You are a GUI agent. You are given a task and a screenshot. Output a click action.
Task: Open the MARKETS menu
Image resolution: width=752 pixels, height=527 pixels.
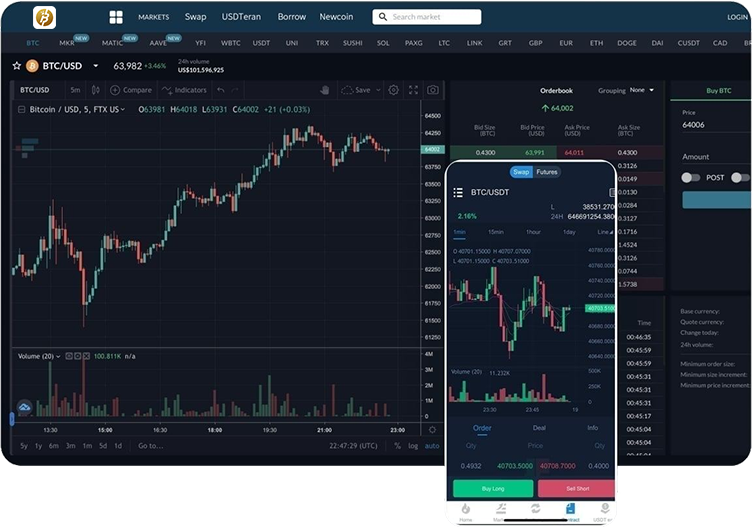click(153, 17)
